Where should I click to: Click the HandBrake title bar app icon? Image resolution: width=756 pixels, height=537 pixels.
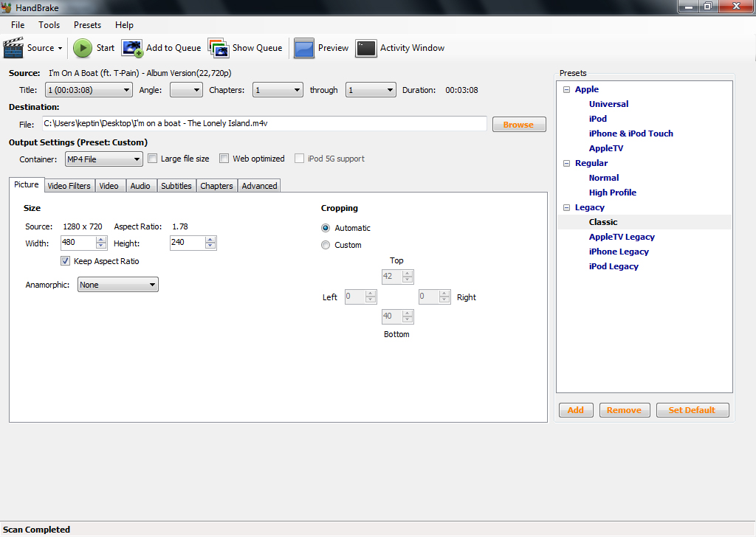6,7
